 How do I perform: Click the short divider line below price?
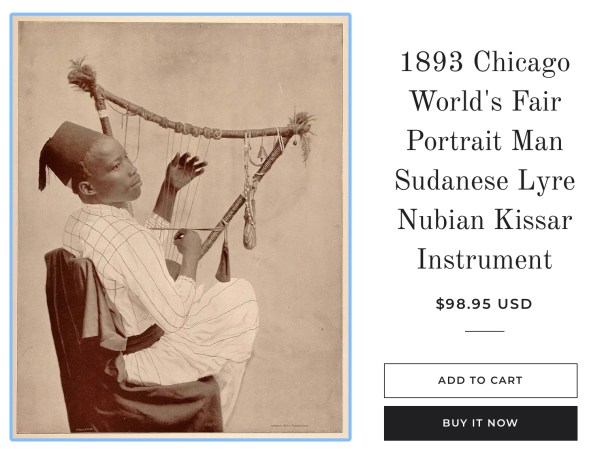485,331
